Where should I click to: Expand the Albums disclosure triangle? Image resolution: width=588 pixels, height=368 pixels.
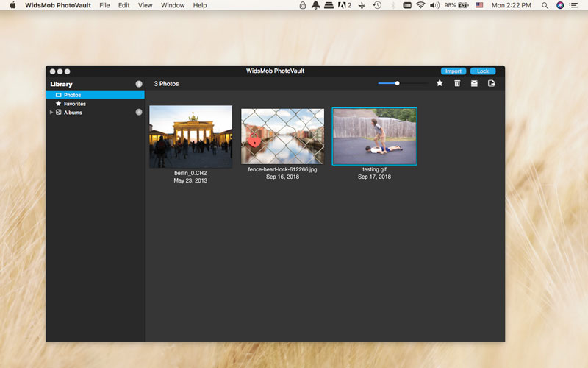click(x=51, y=113)
